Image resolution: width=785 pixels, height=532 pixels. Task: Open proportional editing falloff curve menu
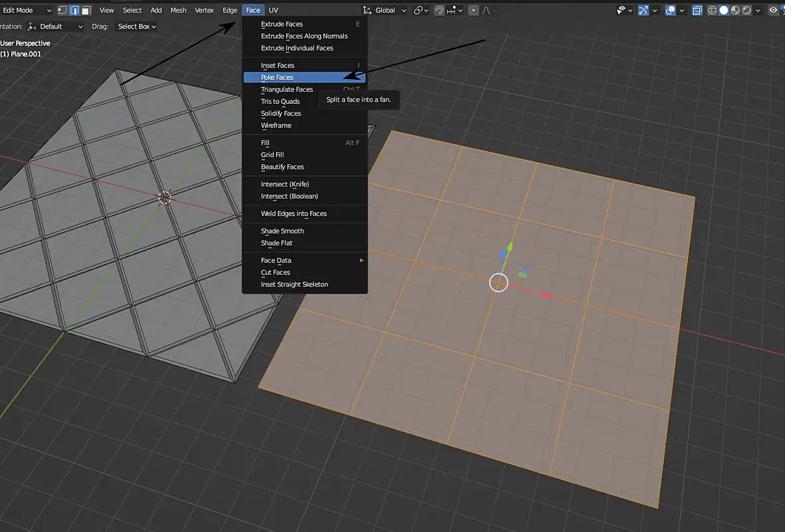[x=489, y=10]
